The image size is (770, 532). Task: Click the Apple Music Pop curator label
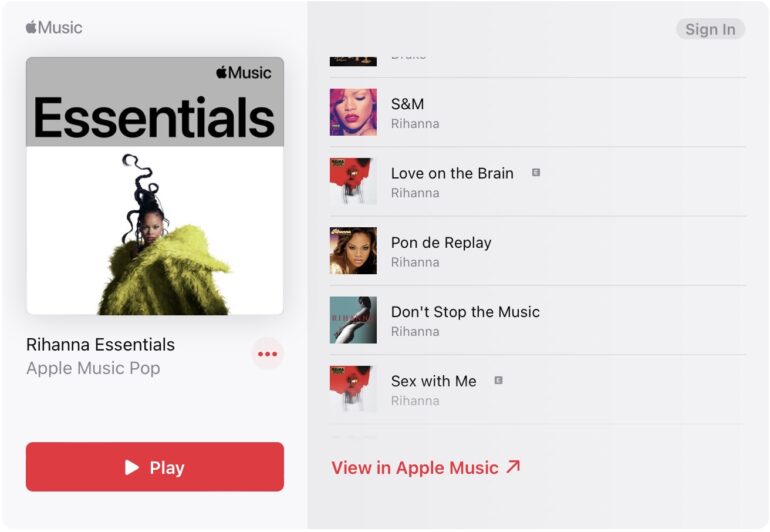93,368
